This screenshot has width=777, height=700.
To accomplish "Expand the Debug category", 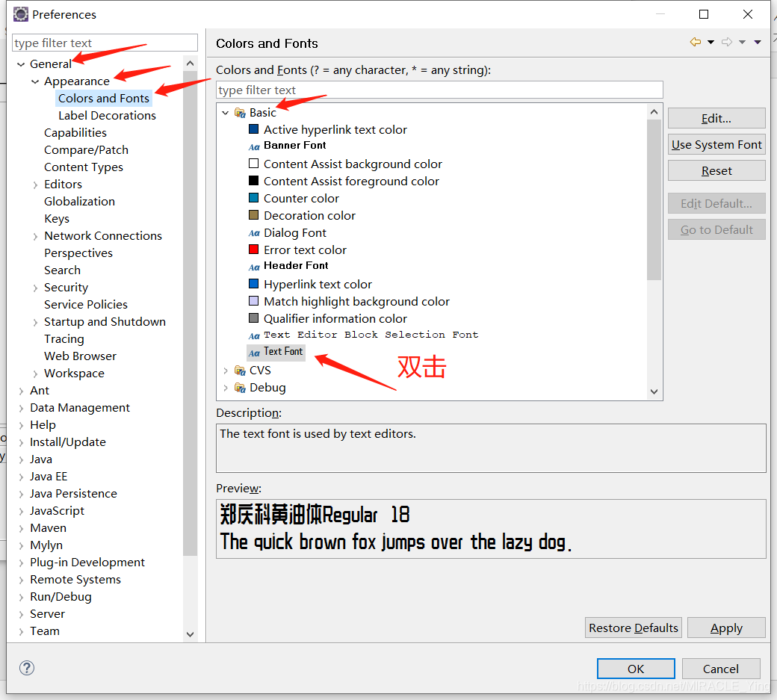I will pyautogui.click(x=226, y=388).
